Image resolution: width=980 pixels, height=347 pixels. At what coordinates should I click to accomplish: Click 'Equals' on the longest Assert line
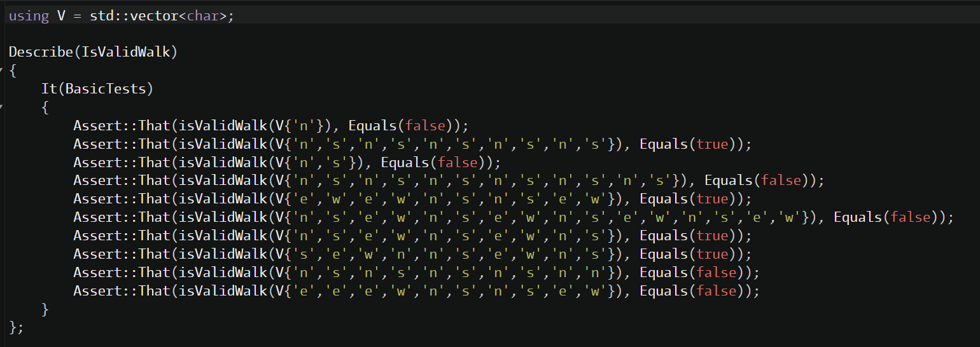coord(858,218)
